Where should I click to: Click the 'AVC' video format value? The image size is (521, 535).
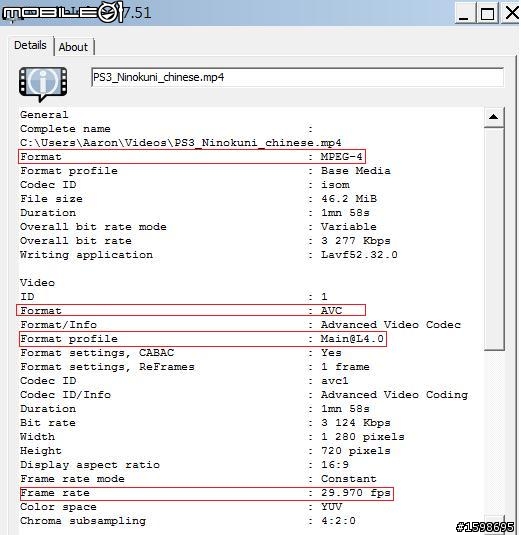point(331,310)
